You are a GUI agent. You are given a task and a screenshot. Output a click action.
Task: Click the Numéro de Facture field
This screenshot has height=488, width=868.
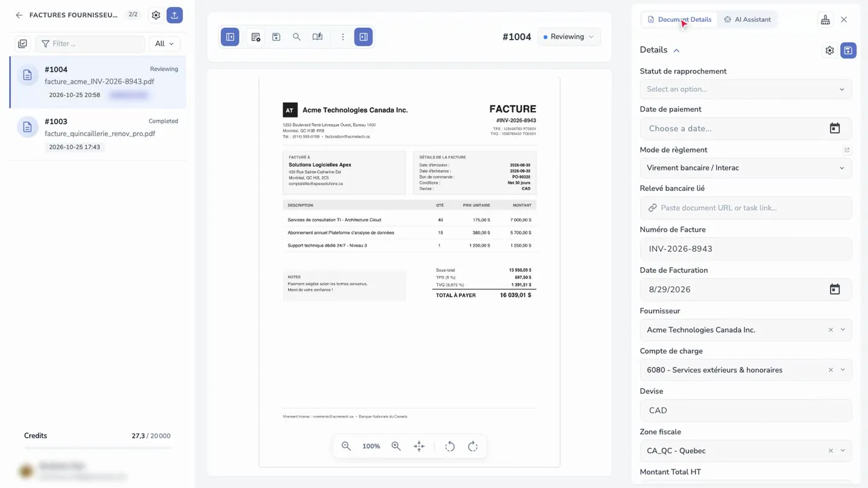coord(746,249)
